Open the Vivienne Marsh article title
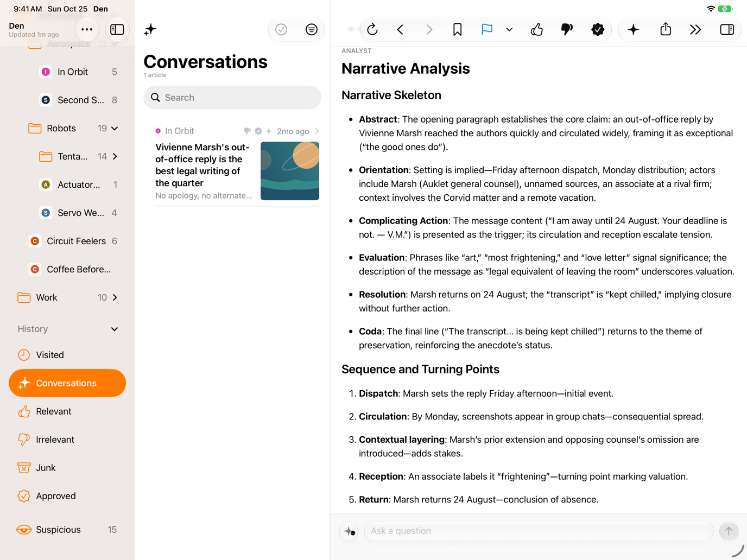747x560 pixels. (x=203, y=165)
